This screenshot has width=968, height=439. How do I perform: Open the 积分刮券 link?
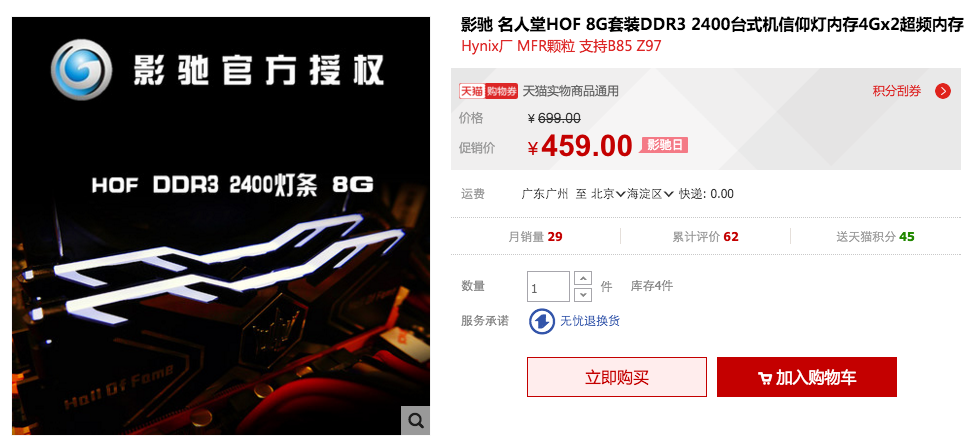tap(896, 91)
